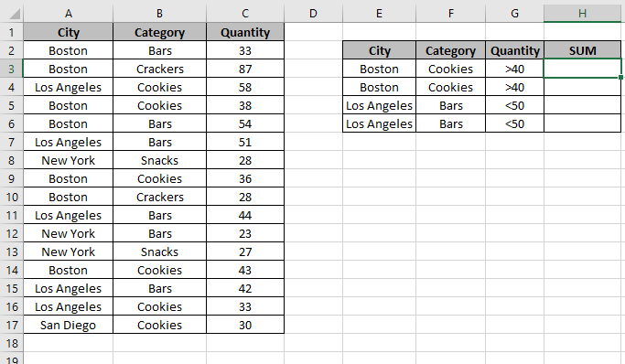Select column F header
Viewport: 625px width, 364px height.
point(450,14)
